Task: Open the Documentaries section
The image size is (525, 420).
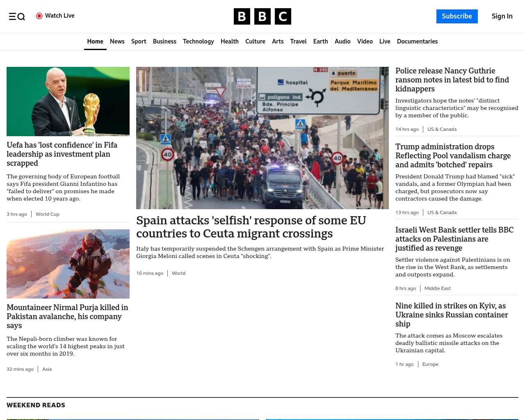Action: [x=417, y=41]
